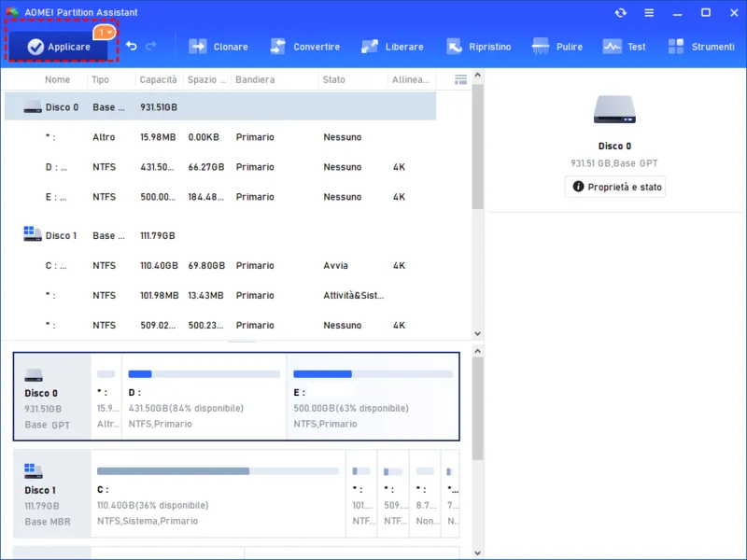Click the undo arrow next to Applicare
This screenshot has height=560, width=747.
click(x=130, y=46)
